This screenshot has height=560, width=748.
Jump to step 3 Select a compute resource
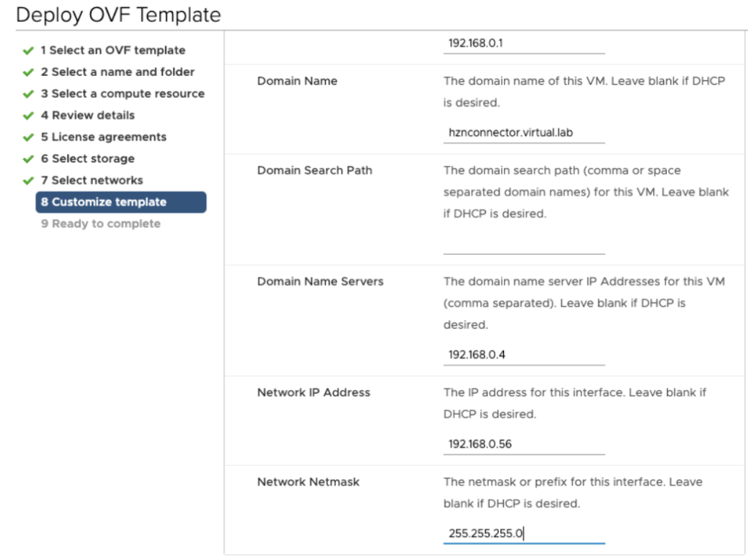(x=122, y=93)
